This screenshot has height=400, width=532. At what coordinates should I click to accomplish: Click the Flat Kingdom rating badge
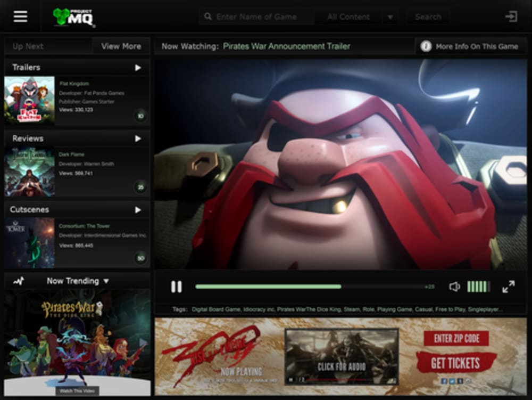pyautogui.click(x=140, y=116)
